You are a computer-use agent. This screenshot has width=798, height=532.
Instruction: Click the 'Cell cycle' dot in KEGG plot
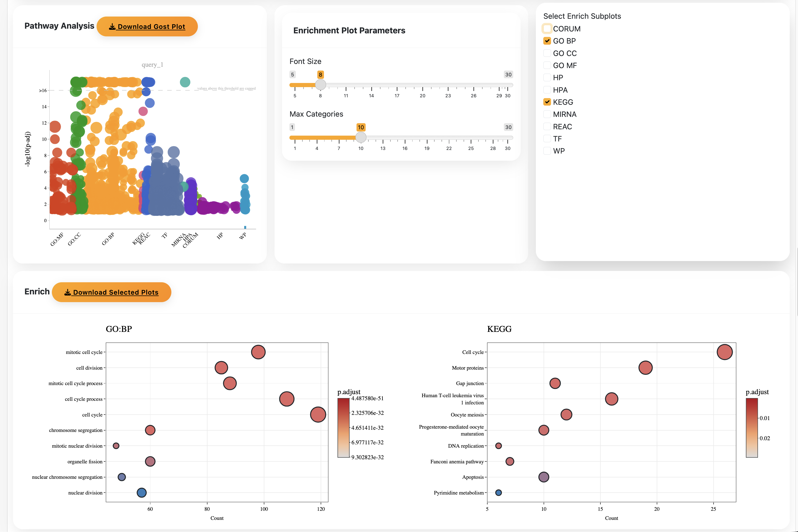point(724,352)
